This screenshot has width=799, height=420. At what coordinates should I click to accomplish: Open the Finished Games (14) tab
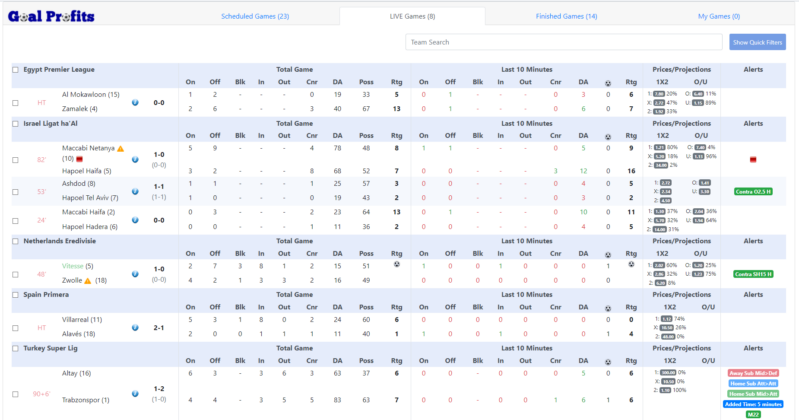tap(566, 16)
